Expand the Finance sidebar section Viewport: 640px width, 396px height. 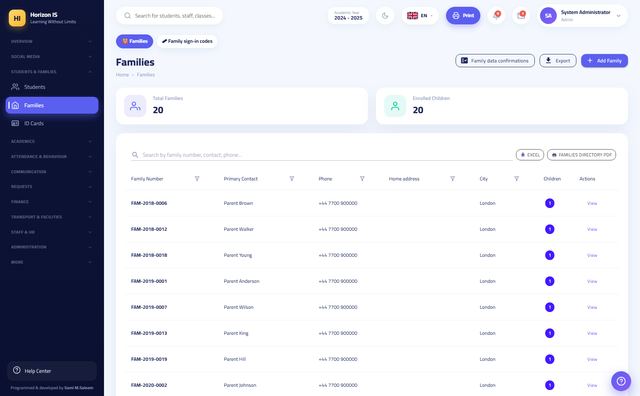(x=51, y=202)
